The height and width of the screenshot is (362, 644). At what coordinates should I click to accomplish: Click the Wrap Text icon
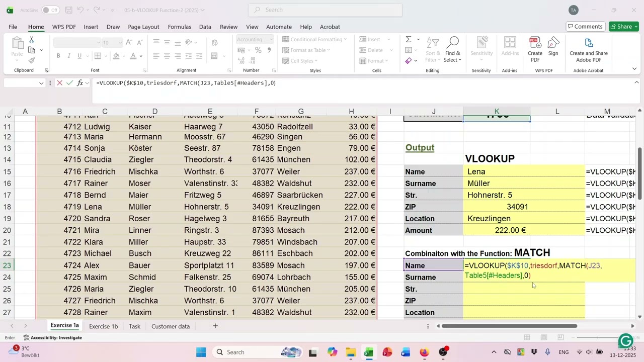tap(214, 42)
